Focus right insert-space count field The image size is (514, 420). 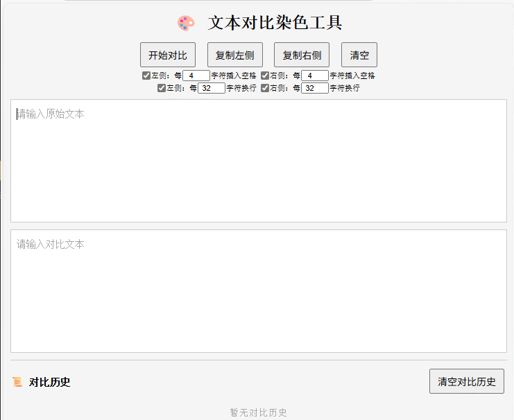pos(315,76)
